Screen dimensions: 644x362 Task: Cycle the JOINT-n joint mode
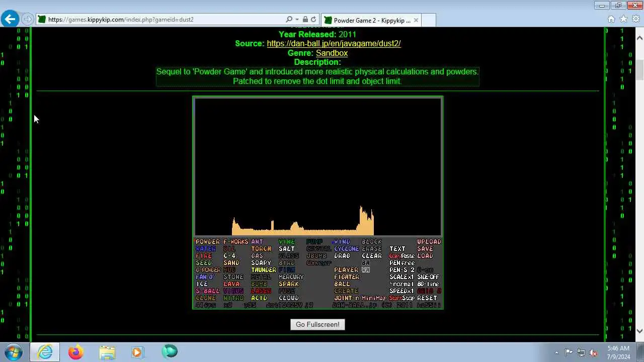click(x=347, y=298)
